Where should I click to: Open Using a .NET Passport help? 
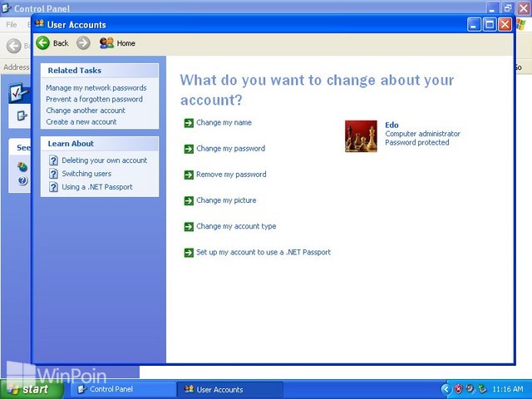[x=97, y=187]
